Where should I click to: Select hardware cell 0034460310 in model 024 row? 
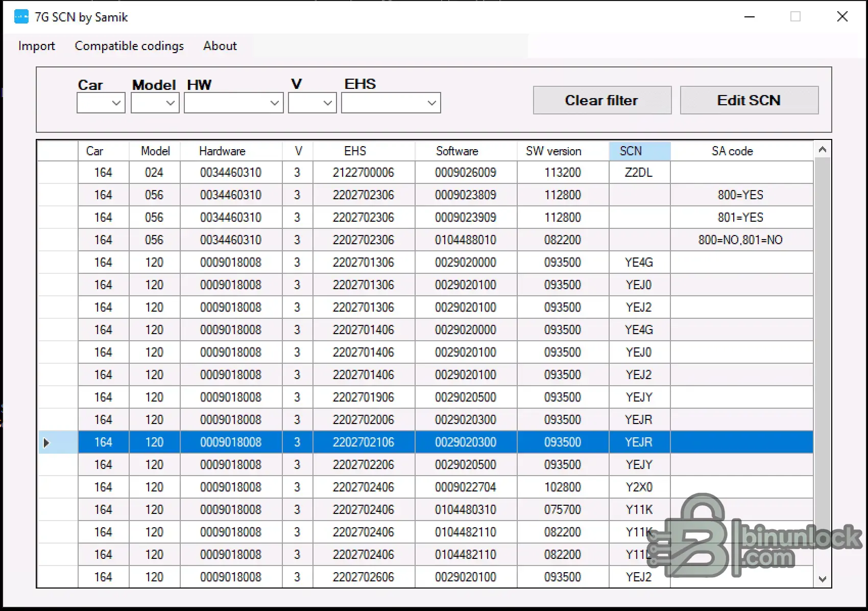click(231, 173)
